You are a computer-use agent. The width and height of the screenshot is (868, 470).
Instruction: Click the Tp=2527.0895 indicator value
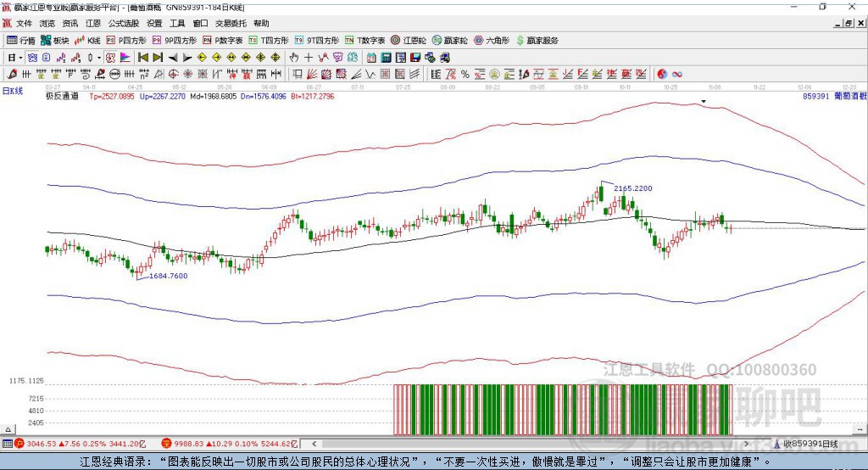(112, 96)
